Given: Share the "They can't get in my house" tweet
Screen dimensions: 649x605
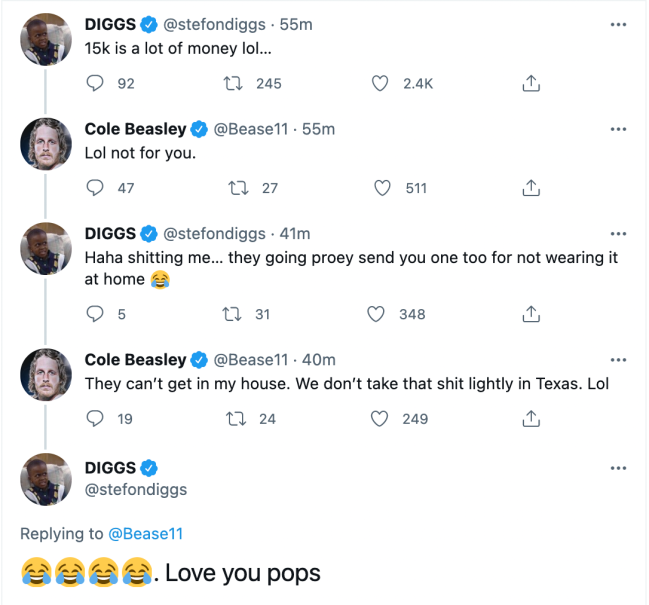Looking at the screenshot, I should point(532,419).
